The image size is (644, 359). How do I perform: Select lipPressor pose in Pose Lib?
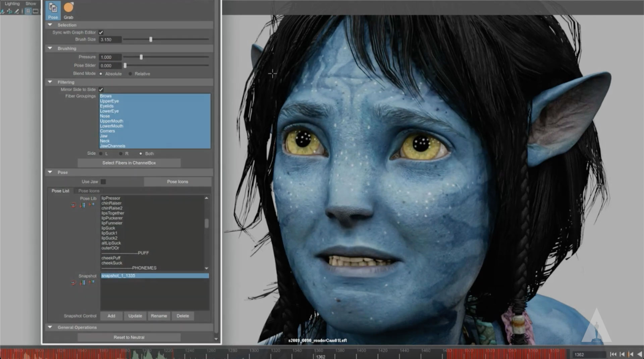(152, 198)
